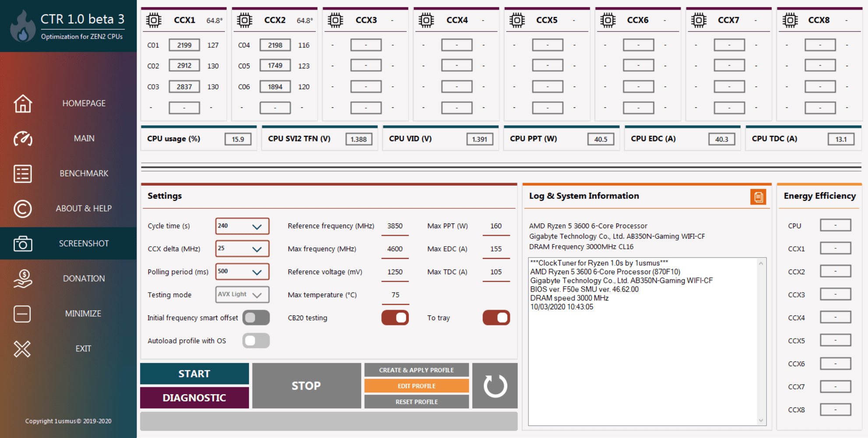
Task: Click the EDIT PROFILE button
Action: [x=416, y=386]
